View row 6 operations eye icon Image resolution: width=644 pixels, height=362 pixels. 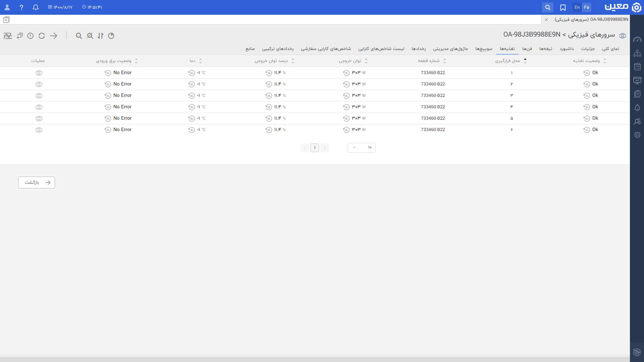coord(39,130)
